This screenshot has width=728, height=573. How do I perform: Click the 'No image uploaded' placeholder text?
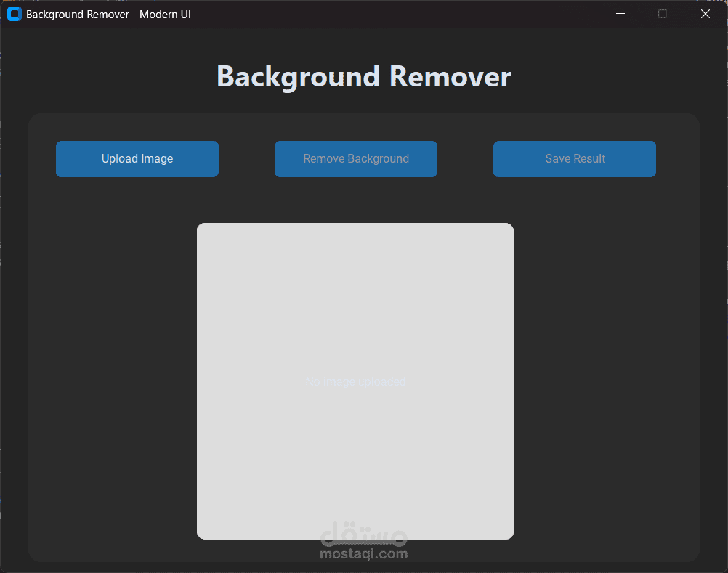[355, 381]
